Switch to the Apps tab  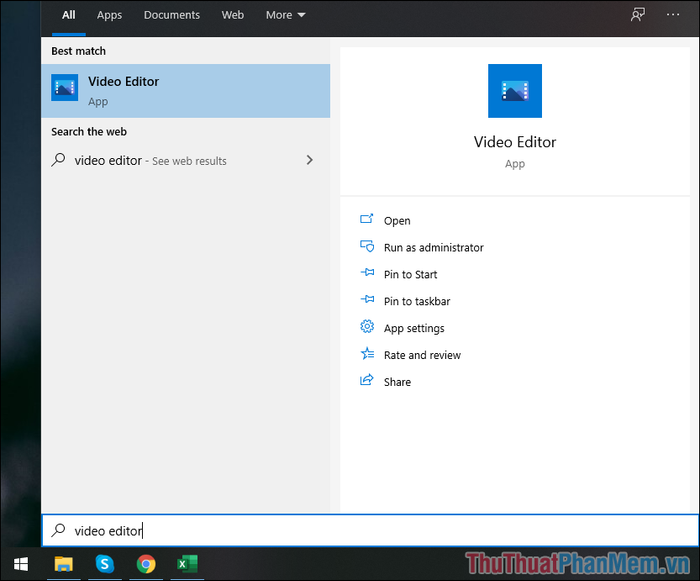pos(109,15)
